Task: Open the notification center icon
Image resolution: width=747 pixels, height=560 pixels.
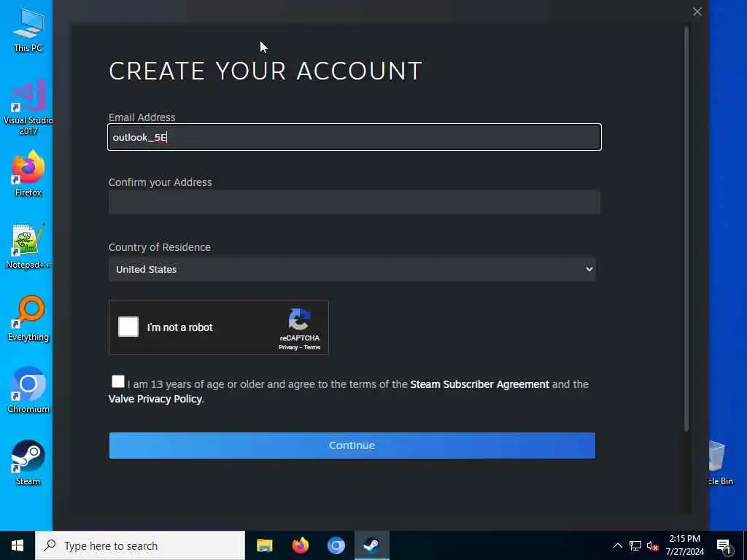Action: pos(724,545)
